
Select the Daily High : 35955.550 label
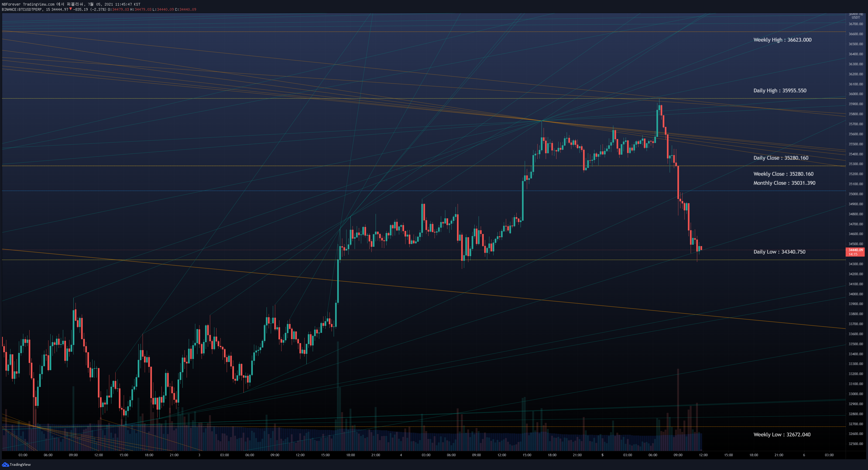coord(780,91)
